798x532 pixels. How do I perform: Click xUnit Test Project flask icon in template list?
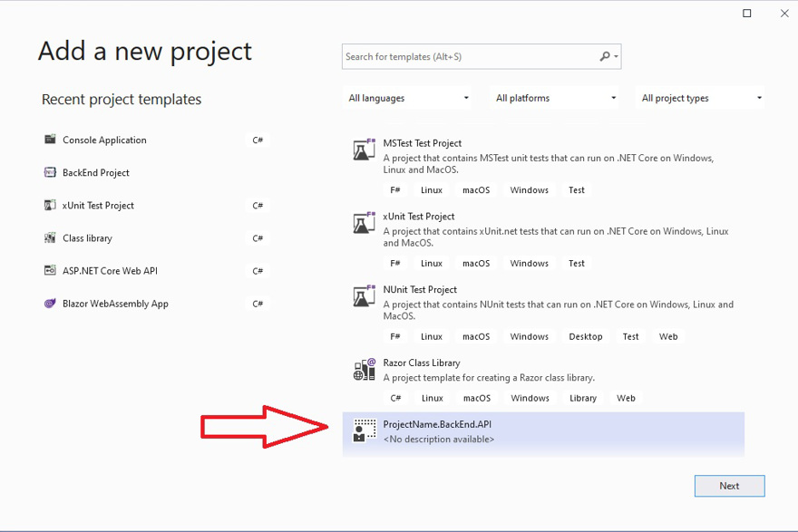coord(365,223)
